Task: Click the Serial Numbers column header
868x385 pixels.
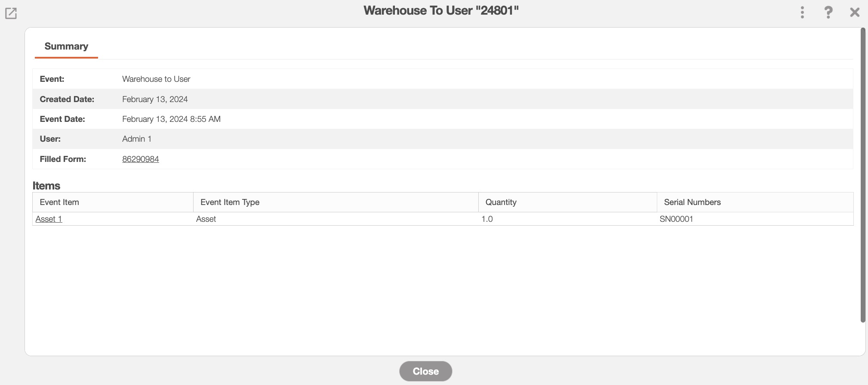Action: point(692,202)
